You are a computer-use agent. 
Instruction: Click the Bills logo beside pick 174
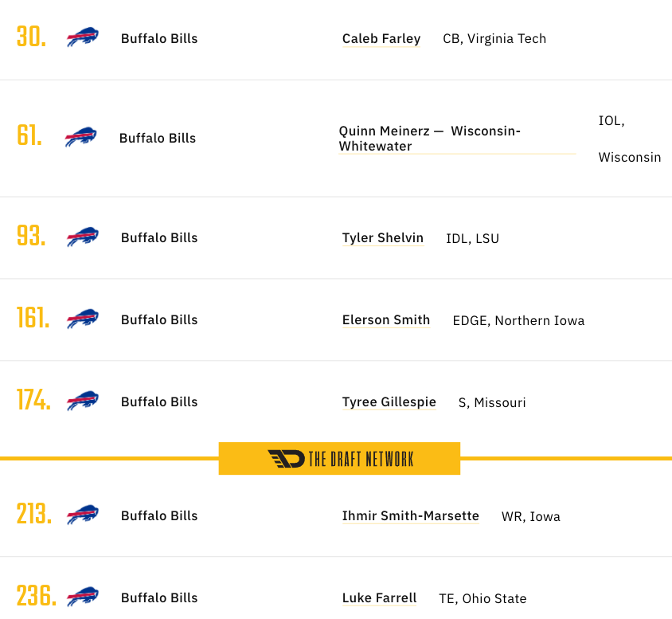coord(83,401)
